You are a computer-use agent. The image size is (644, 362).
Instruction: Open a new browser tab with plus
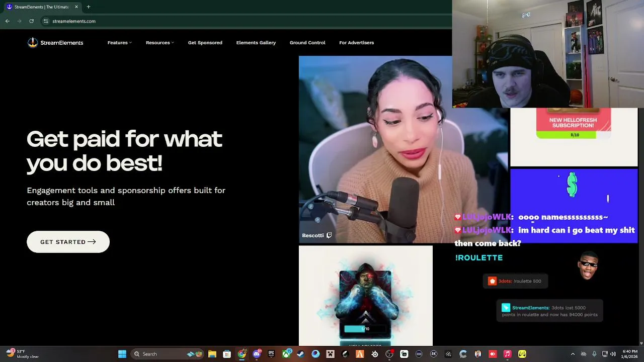pos(88,7)
